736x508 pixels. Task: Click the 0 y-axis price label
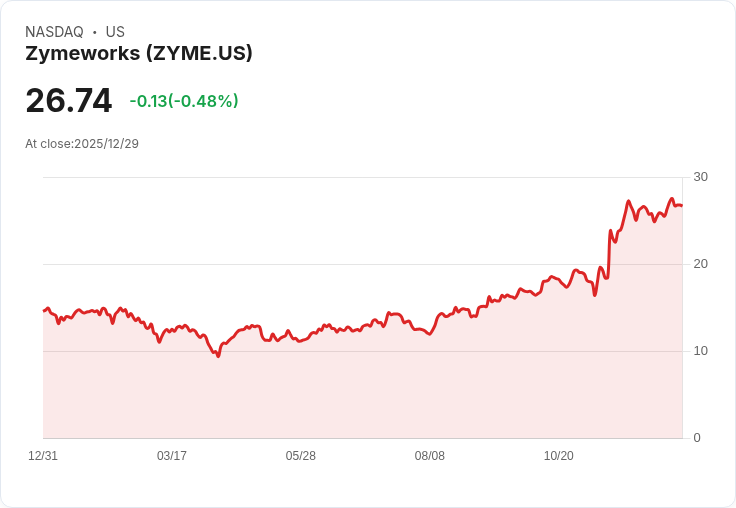[697, 438]
